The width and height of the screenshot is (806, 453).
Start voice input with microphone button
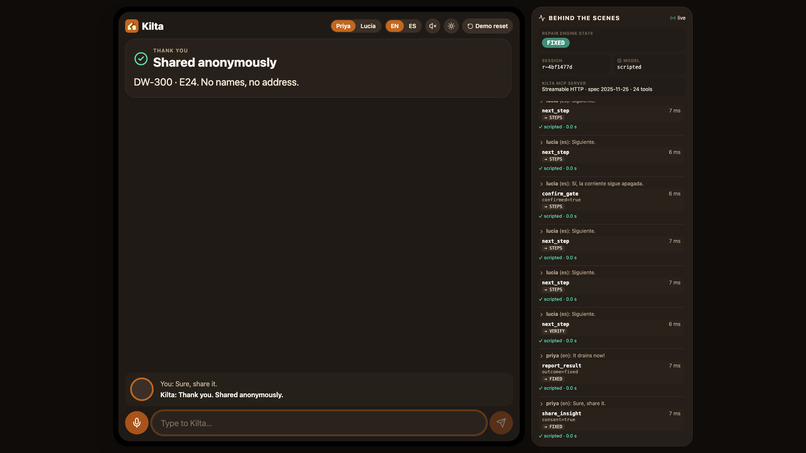[x=137, y=423]
